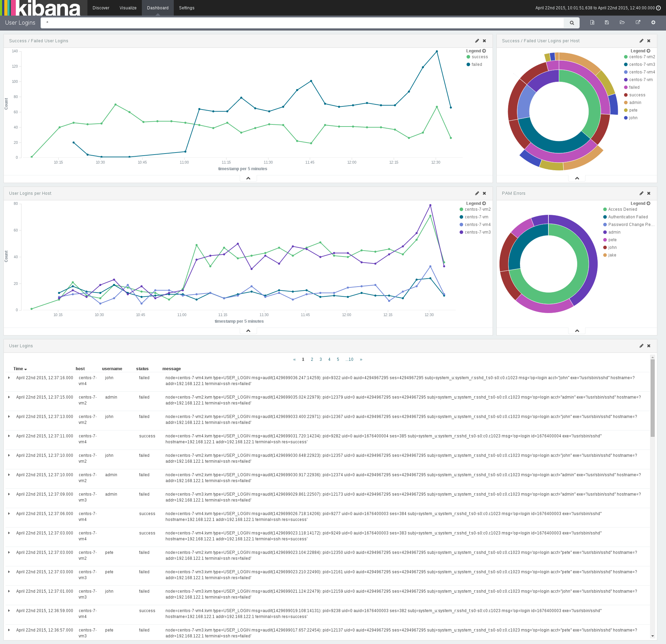Collapse the legend of the PAM Errors chart

point(648,203)
